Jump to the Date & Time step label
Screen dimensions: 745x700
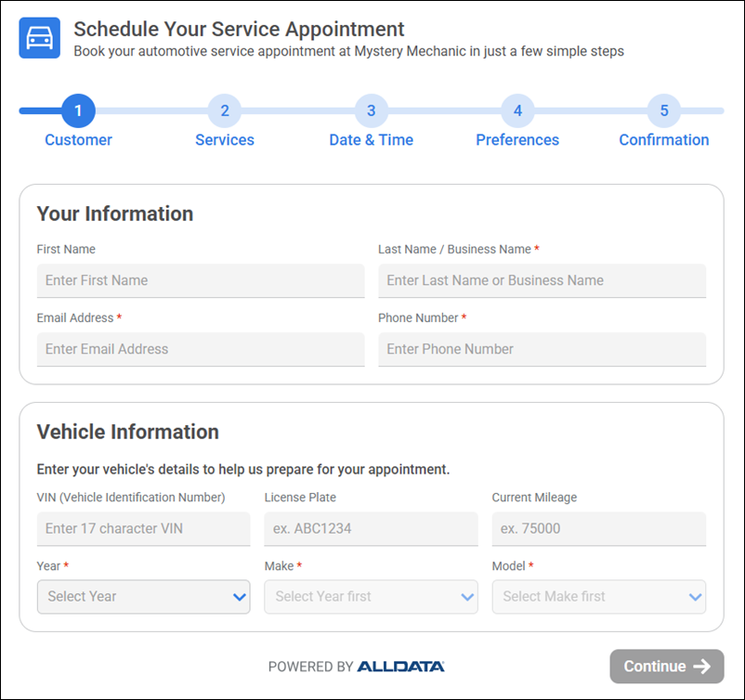(x=371, y=140)
